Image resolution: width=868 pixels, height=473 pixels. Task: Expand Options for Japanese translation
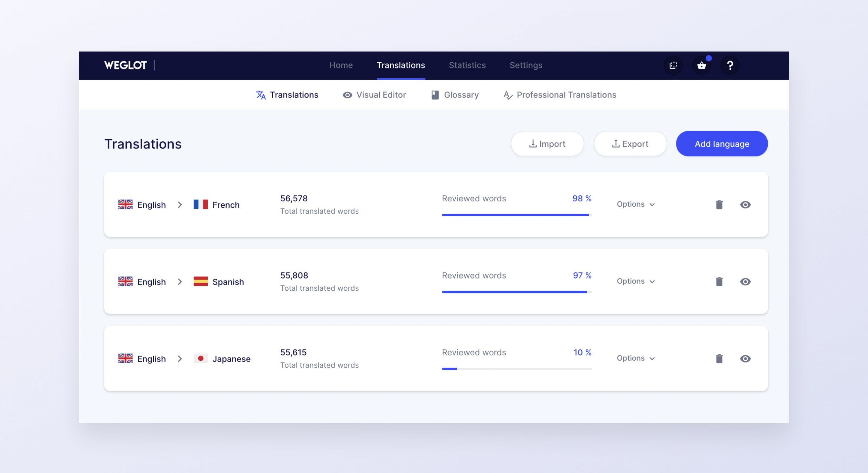635,358
